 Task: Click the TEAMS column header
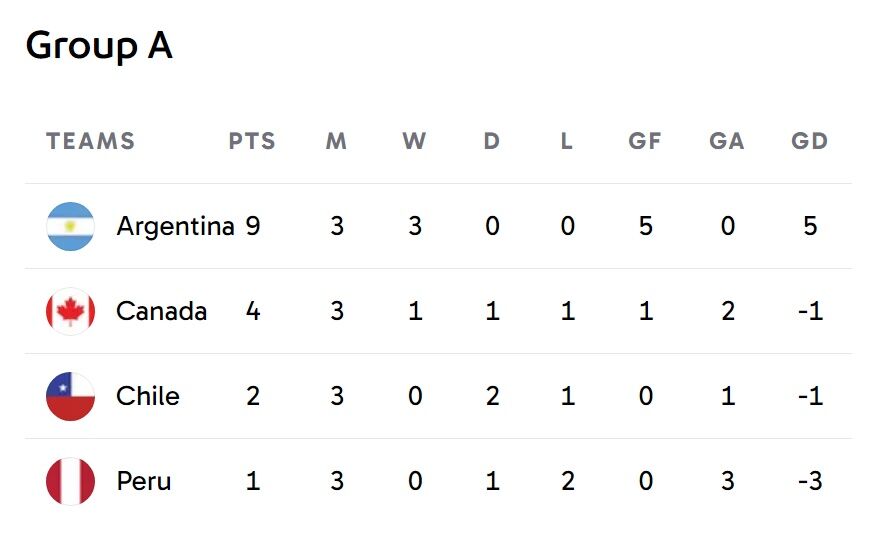coord(90,141)
